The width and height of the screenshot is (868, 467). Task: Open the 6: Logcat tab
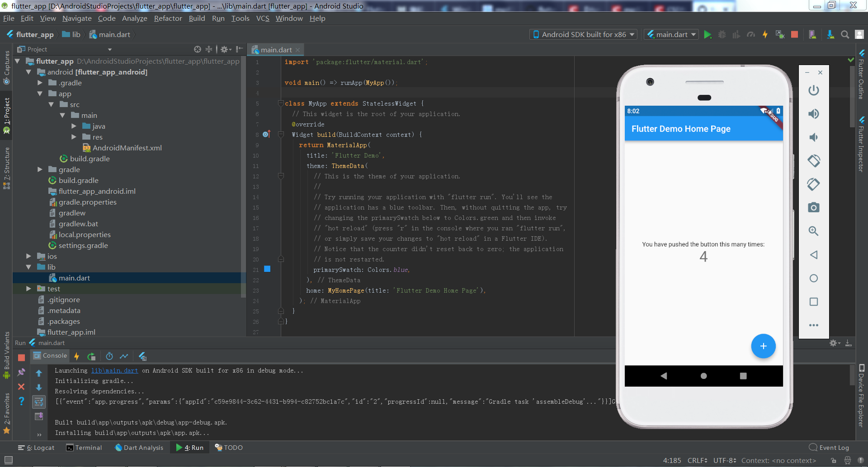pos(36,448)
